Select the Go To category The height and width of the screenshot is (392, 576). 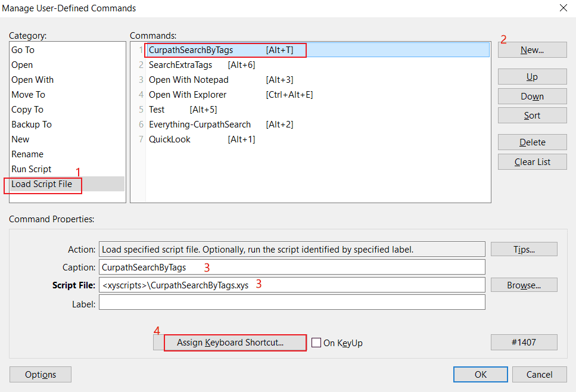[67, 50]
